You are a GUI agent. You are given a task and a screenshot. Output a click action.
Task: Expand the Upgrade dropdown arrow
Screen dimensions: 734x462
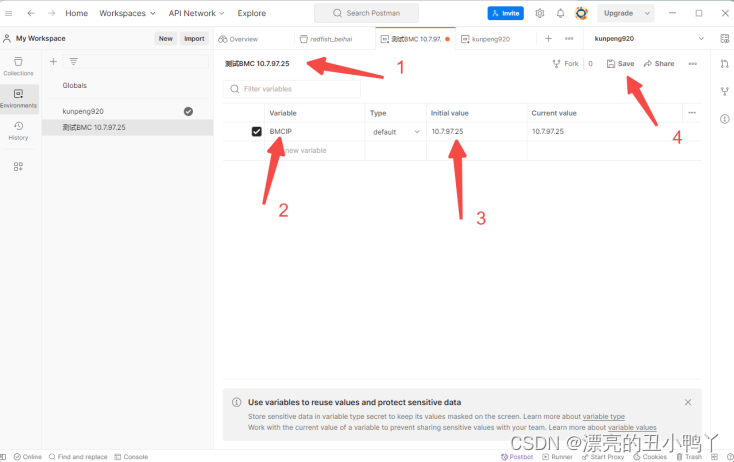pos(647,13)
